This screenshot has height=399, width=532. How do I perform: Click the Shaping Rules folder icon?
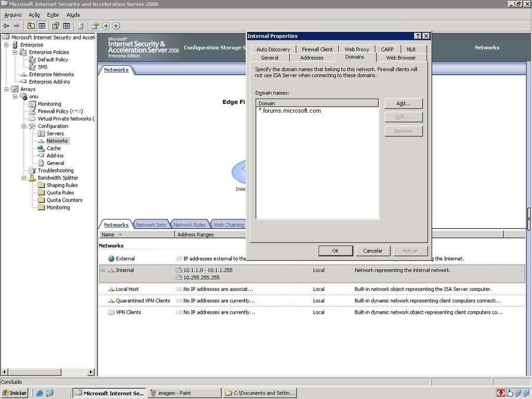coord(42,185)
